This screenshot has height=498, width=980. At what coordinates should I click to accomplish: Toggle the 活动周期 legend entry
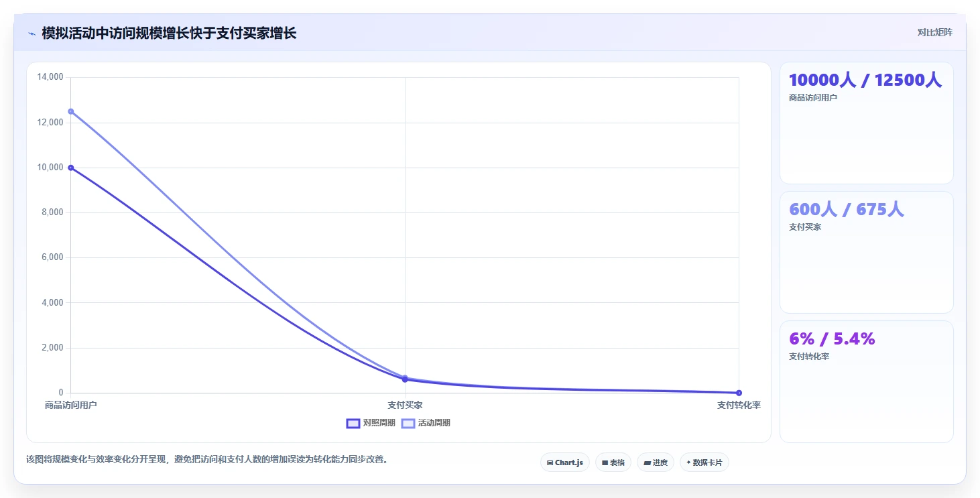click(426, 423)
